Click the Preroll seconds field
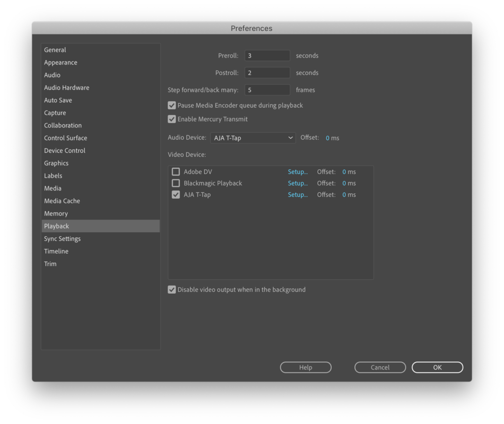The width and height of the screenshot is (504, 424). [267, 56]
